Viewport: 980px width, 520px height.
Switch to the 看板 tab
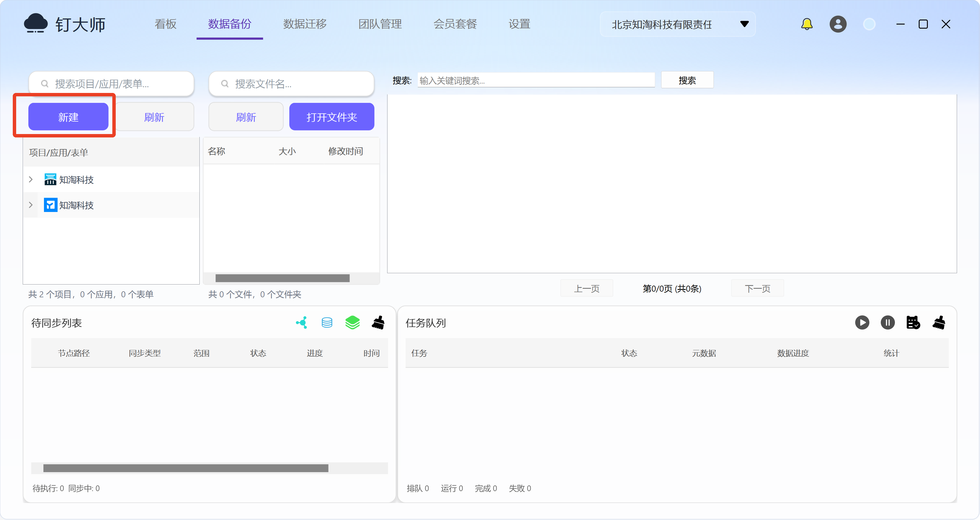[165, 24]
